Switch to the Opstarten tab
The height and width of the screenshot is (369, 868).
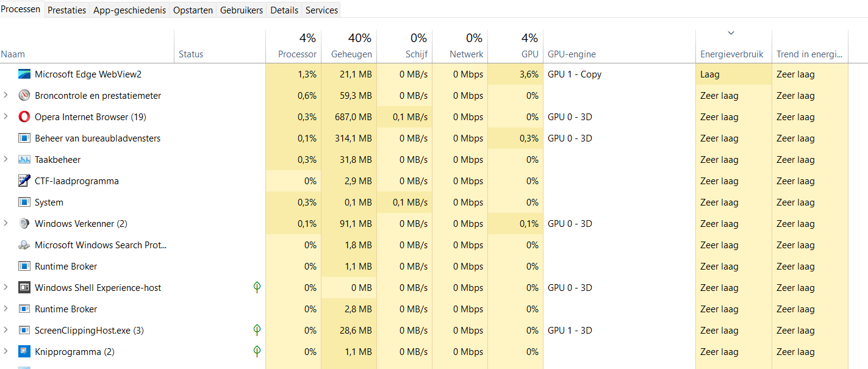pos(193,10)
